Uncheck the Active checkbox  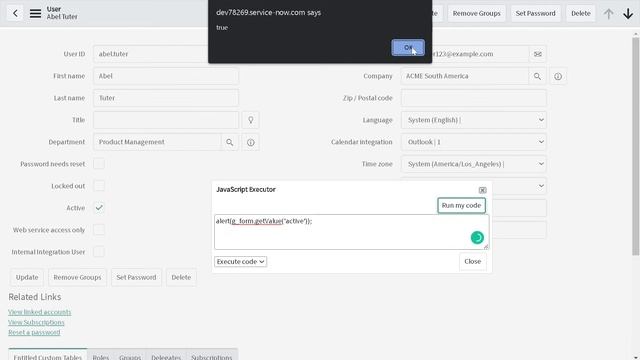click(x=99, y=208)
